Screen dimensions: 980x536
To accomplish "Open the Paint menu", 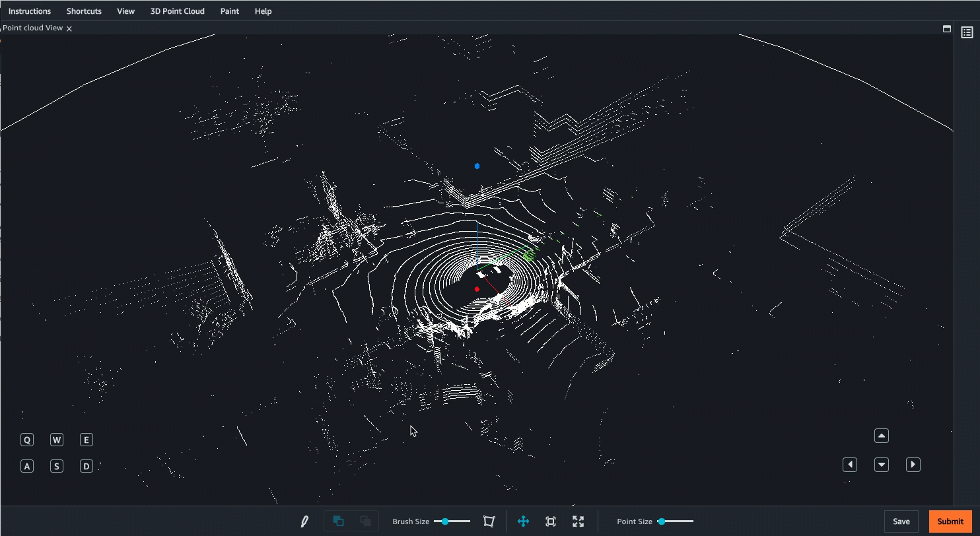I will coord(229,11).
